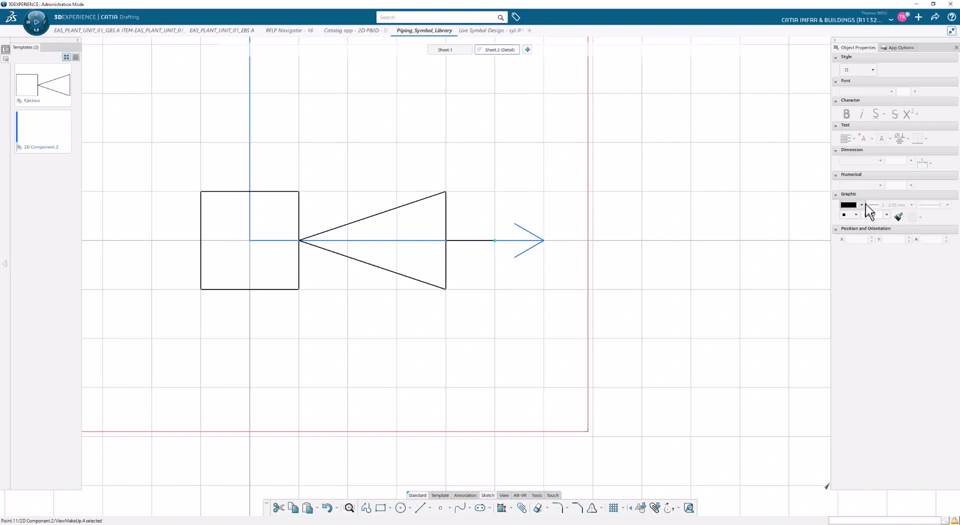
Task: Switch to Sheet.1
Action: (449, 50)
